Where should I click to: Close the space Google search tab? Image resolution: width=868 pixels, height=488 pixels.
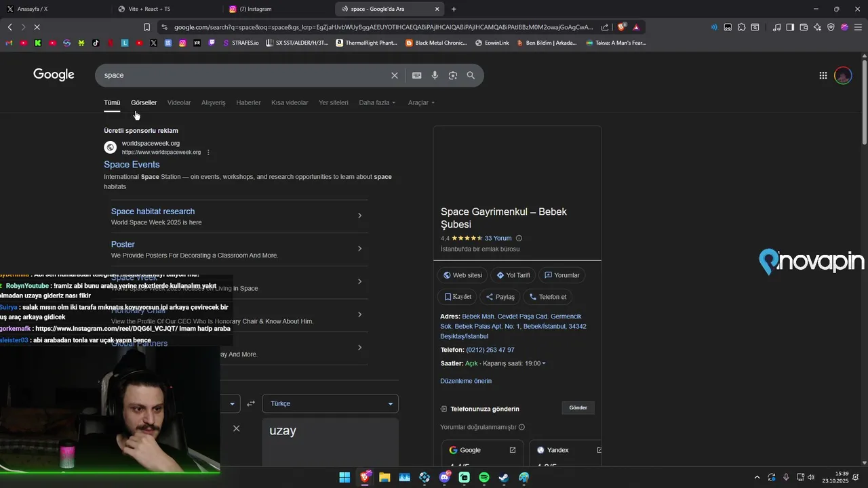click(x=437, y=9)
